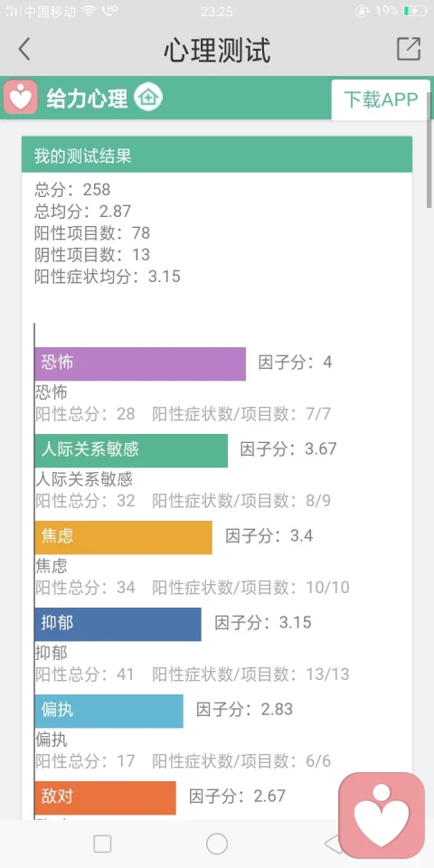The width and height of the screenshot is (434, 868).
Task: Tap the red-orange 敌对 factor bar
Action: [x=105, y=797]
